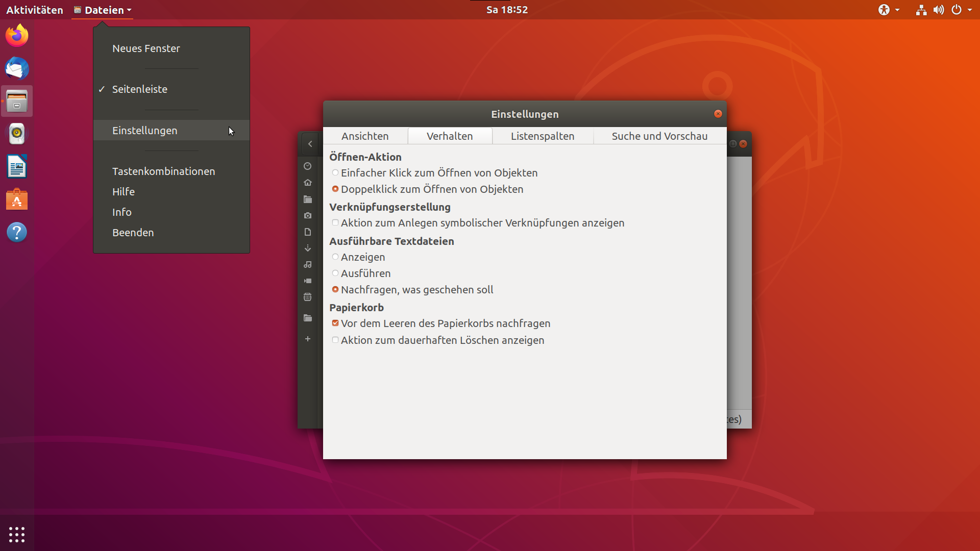Screen dimensions: 980x551
Task: Open the accessibility menu in top bar
Action: point(889,10)
